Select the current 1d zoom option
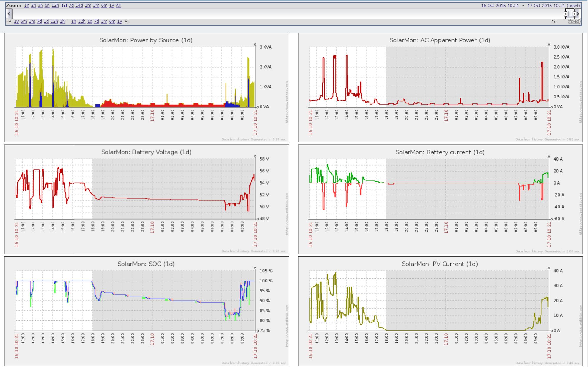The image size is (588, 367). [x=64, y=5]
